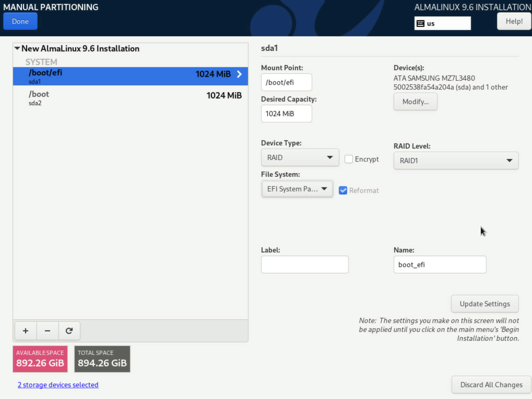The image size is (532, 399).
Task: Click the Name field containing boot_efi
Action: 440,265
